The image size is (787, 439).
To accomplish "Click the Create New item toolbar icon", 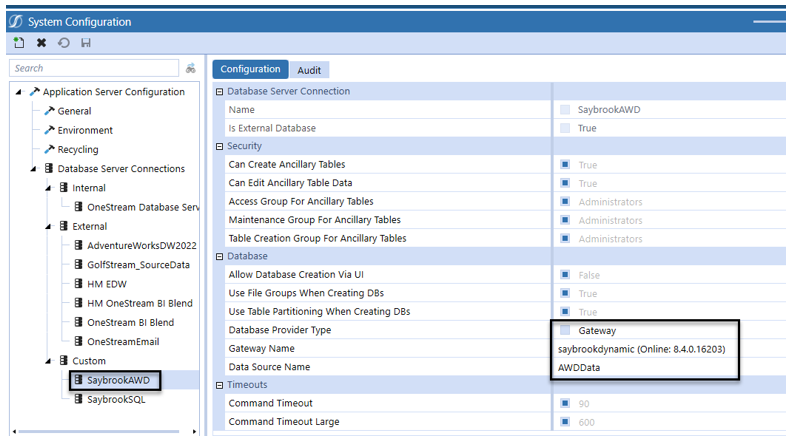I will [x=19, y=43].
